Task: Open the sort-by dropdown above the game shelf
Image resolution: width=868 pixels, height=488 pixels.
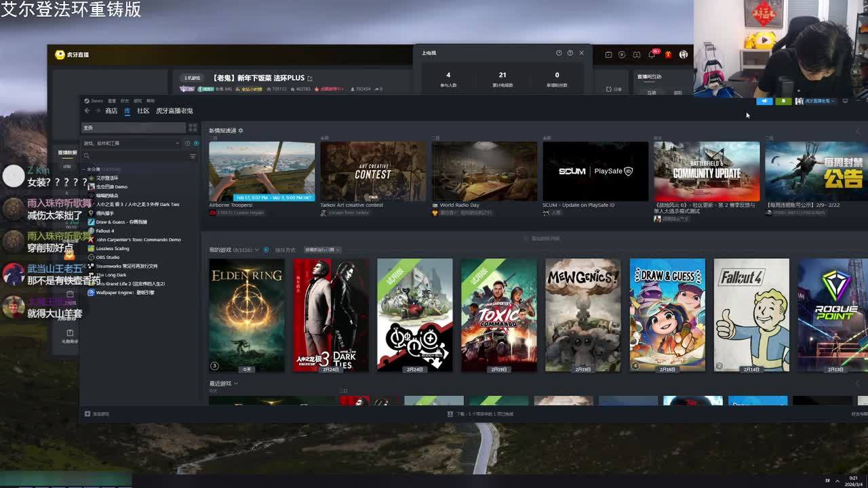Action: 322,249
